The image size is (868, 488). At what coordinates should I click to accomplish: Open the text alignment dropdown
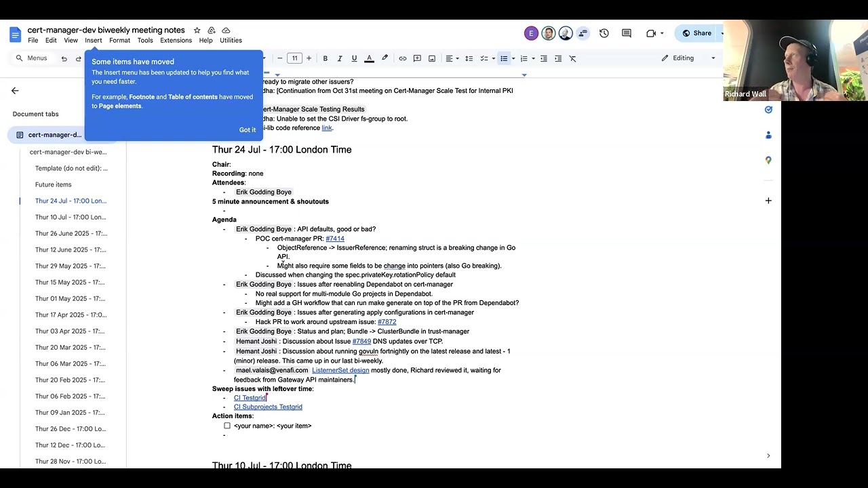(451, 58)
